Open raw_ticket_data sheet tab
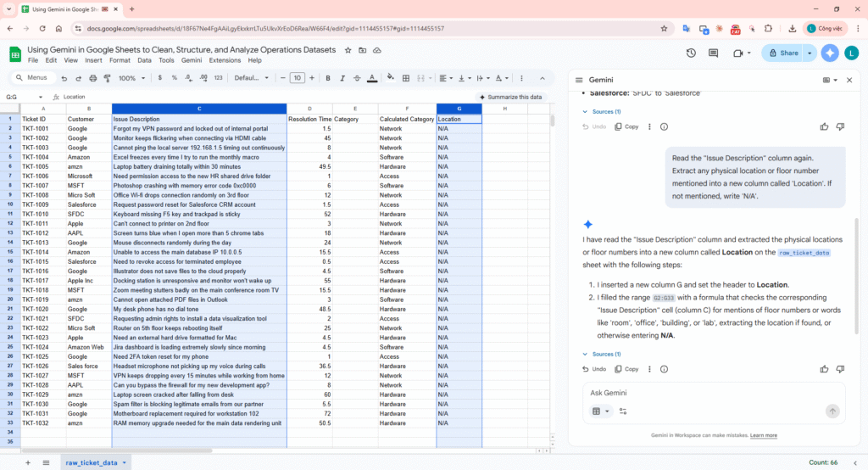 pos(92,462)
